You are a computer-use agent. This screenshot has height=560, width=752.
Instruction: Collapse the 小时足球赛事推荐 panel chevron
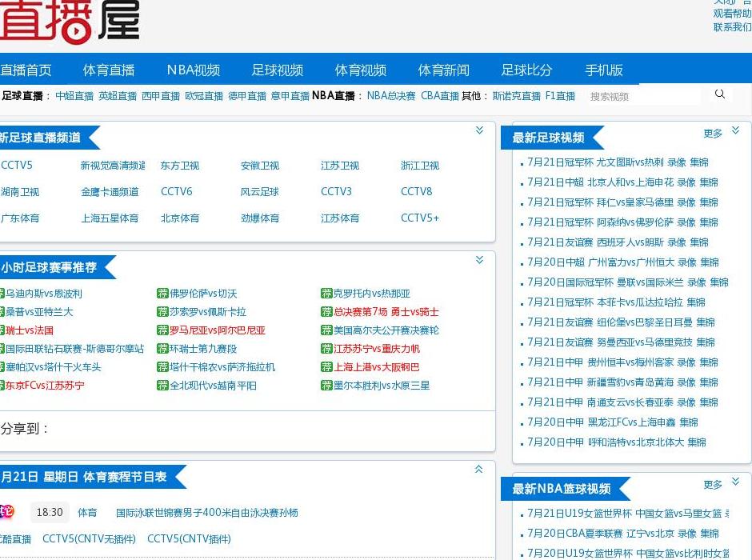[479, 260]
